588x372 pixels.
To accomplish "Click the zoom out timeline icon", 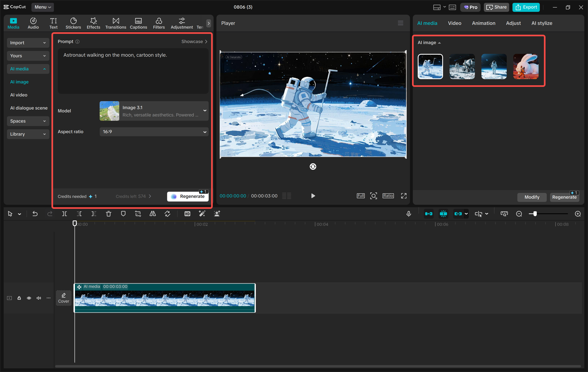I will click(x=519, y=214).
